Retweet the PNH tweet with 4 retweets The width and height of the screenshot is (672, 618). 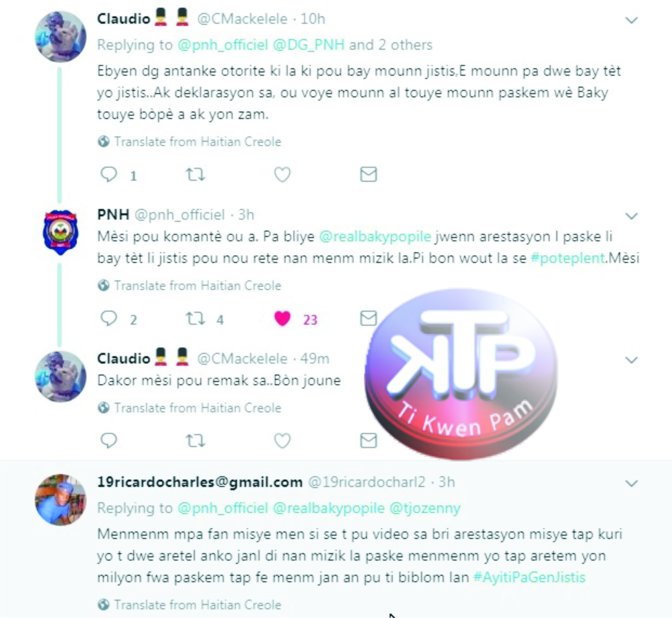pyautogui.click(x=196, y=318)
